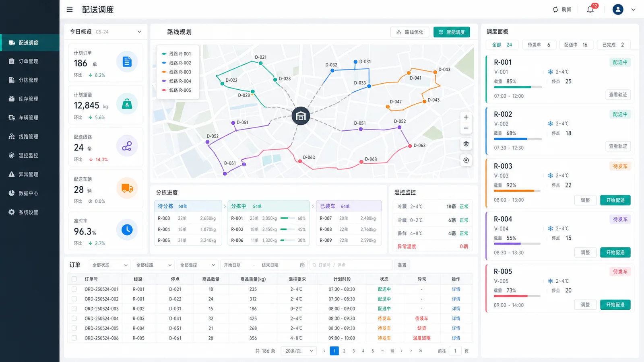This screenshot has width=644, height=362.
Task: Click the user avatar icon
Action: coord(618,10)
